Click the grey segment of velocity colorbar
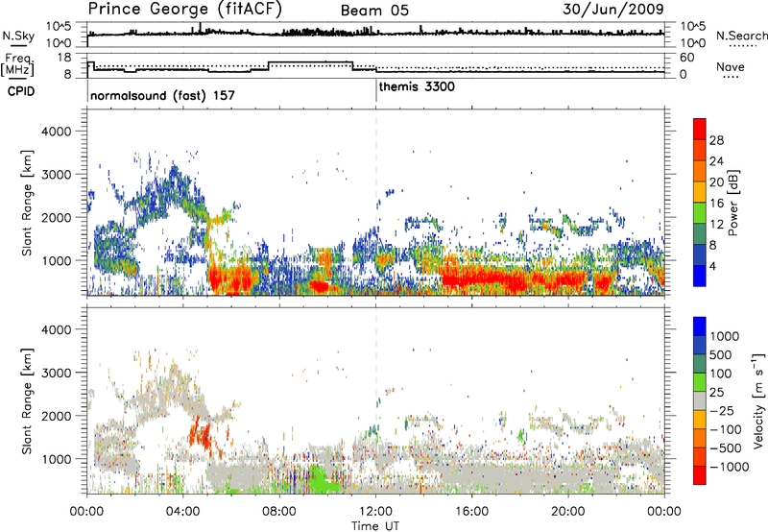Screen dimensions: 768x532 coord(700,400)
